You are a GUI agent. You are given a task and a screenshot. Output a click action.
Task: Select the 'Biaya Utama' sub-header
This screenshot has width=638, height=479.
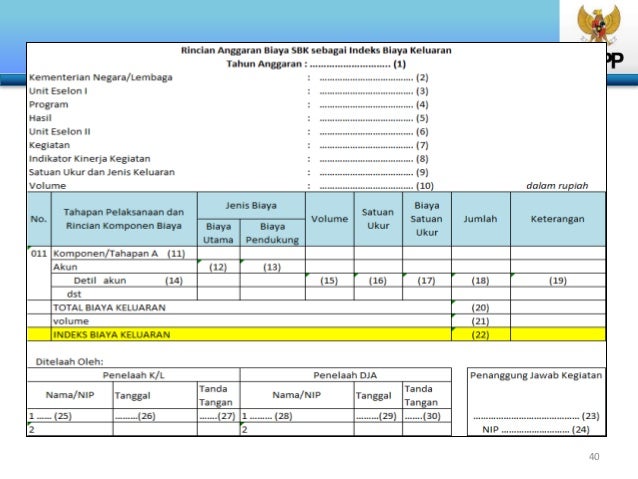point(218,233)
